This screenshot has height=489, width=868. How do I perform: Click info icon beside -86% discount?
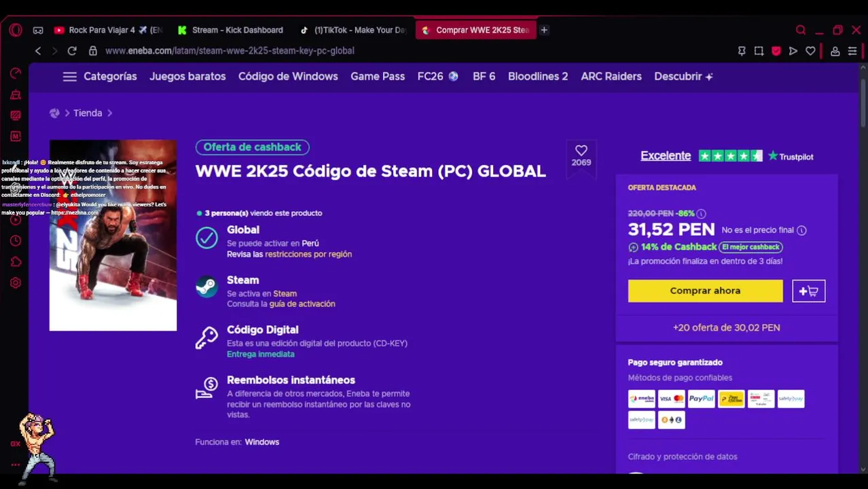coord(701,214)
